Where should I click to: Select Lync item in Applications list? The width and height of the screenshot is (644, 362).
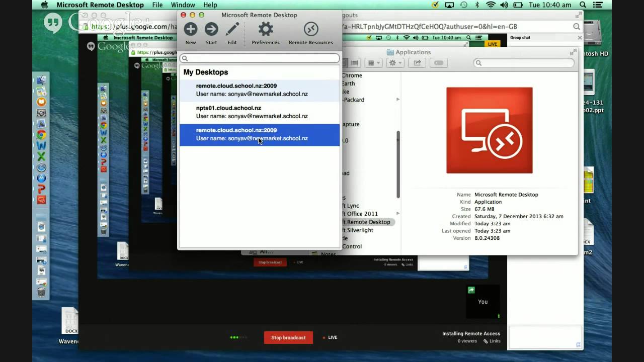[351, 206]
